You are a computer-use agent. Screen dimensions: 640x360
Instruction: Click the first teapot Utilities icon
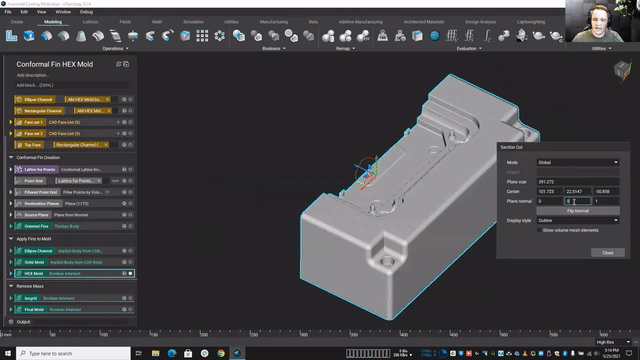539,36
